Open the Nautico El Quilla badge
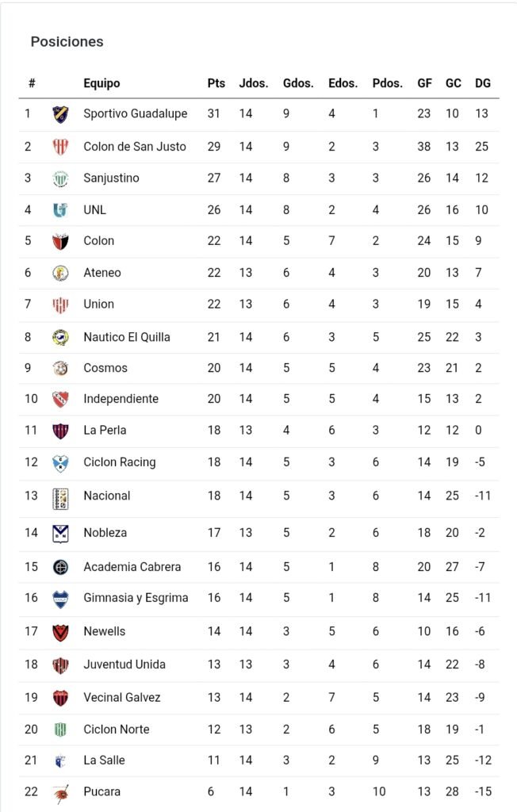The width and height of the screenshot is (517, 812). (x=60, y=337)
